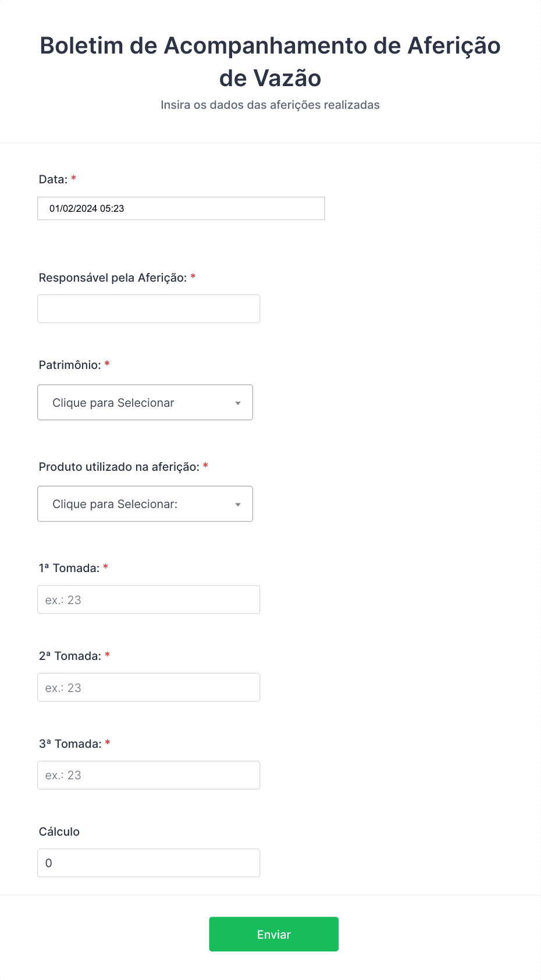Select the 2ª Tomada input field
Screen dimensions: 541x980
[148, 687]
